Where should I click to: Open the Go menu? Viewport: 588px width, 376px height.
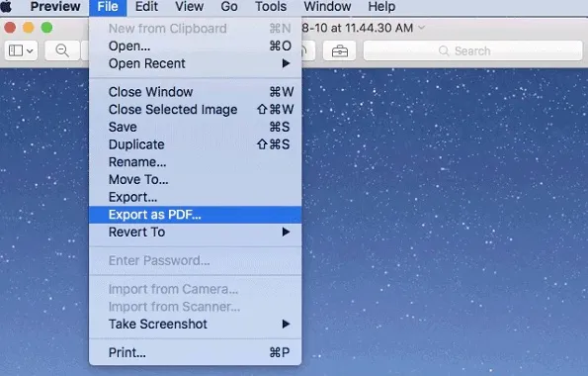click(228, 6)
